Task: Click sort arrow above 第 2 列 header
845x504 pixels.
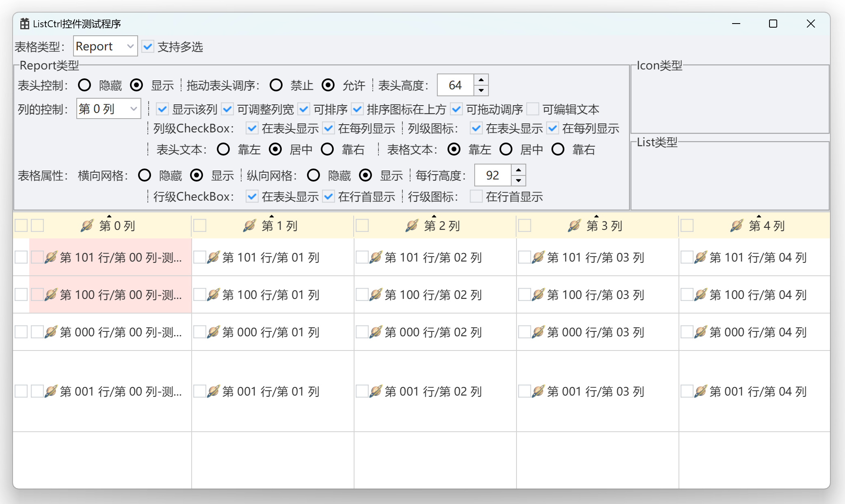Action: point(434,216)
